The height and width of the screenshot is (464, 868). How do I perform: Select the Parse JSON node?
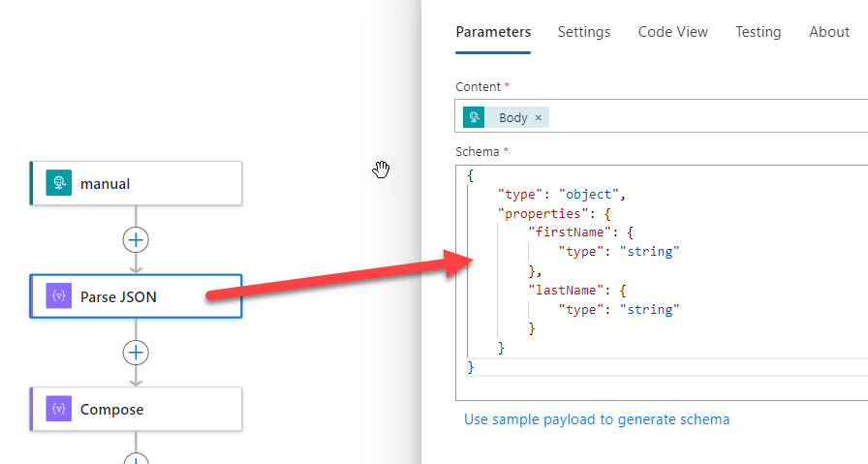[x=137, y=296]
